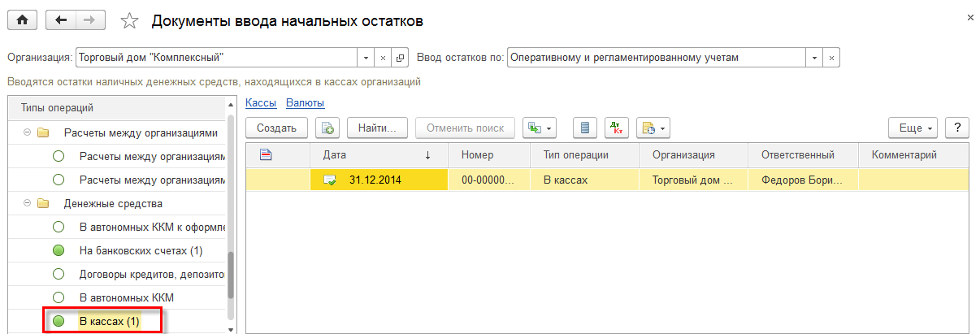The width and height of the screenshot is (980, 334).
Task: Open the help question mark button
Action: tap(957, 128)
